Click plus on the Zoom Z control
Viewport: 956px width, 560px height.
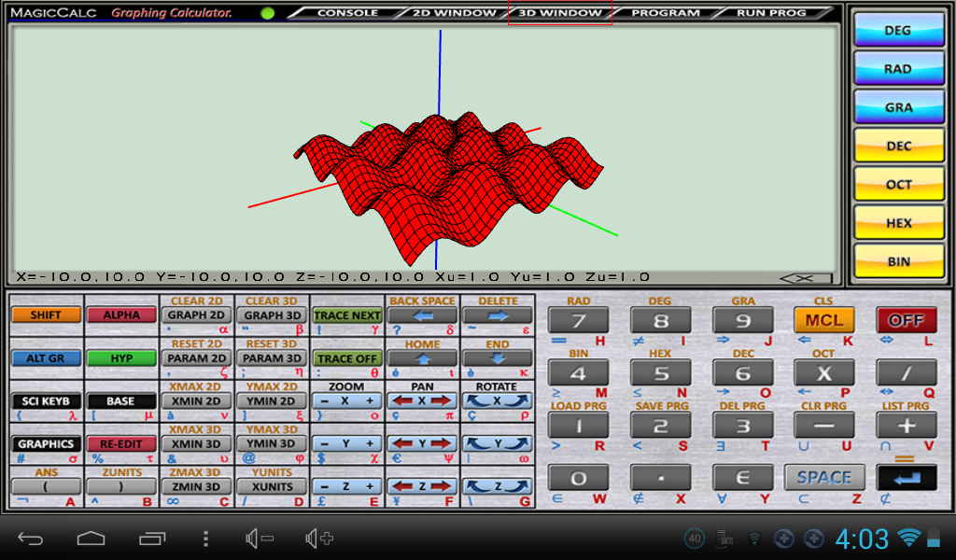point(371,486)
